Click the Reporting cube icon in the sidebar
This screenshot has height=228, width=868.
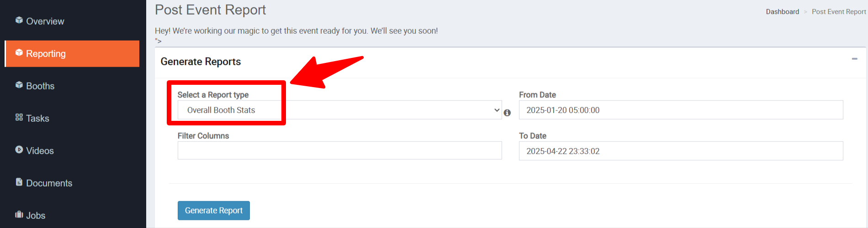point(19,52)
